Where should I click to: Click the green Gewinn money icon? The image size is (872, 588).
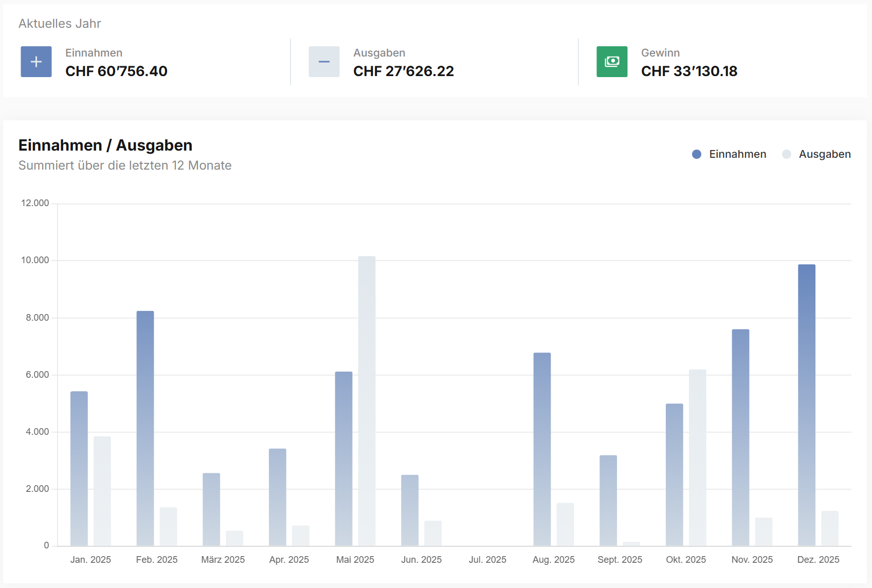612,62
